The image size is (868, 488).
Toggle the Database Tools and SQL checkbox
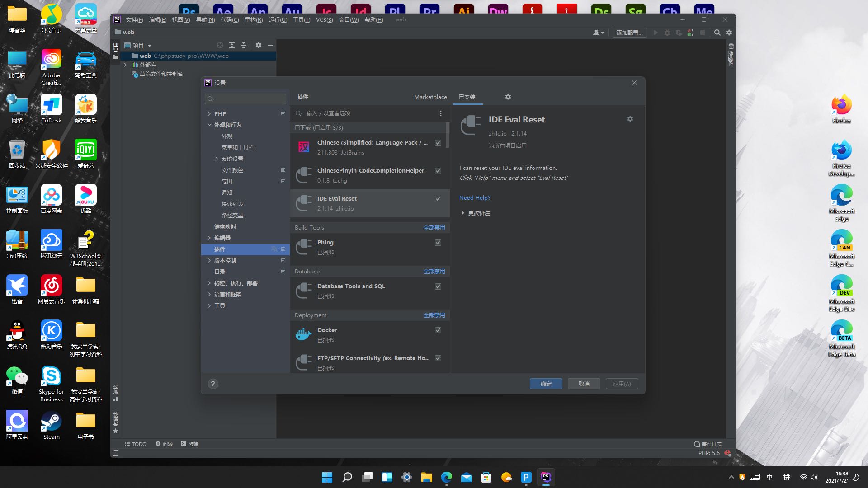click(438, 286)
